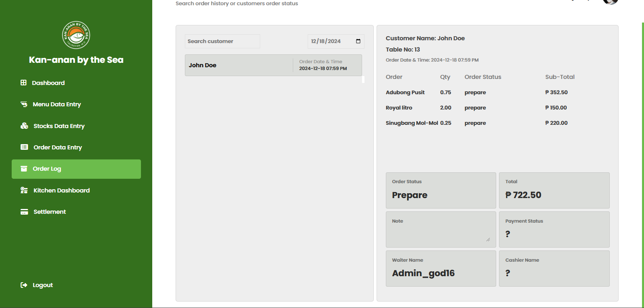Viewport: 644px width, 308px height.
Task: Go to Settlement page
Action: 50,212
